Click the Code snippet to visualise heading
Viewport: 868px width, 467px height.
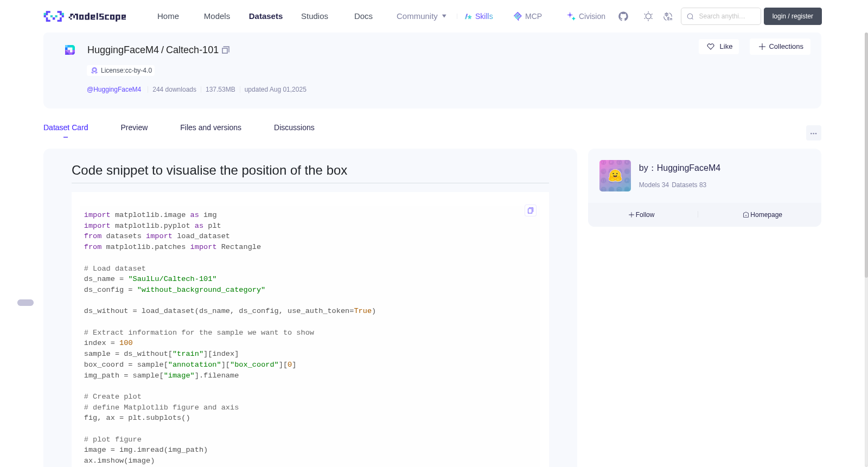click(209, 170)
